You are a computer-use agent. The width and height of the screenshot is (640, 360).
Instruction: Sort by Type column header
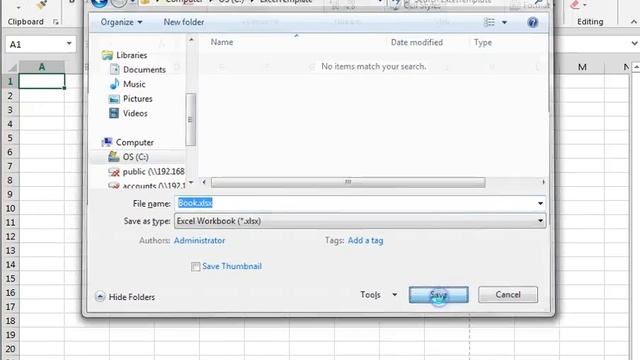click(x=482, y=42)
